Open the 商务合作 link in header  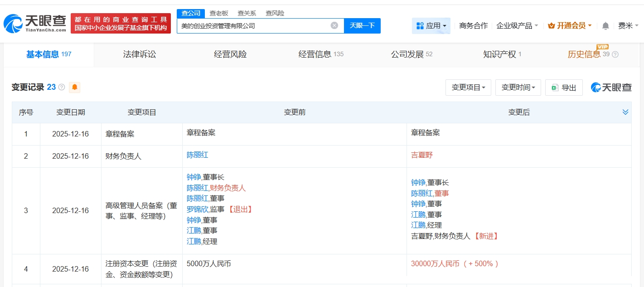pos(473,26)
